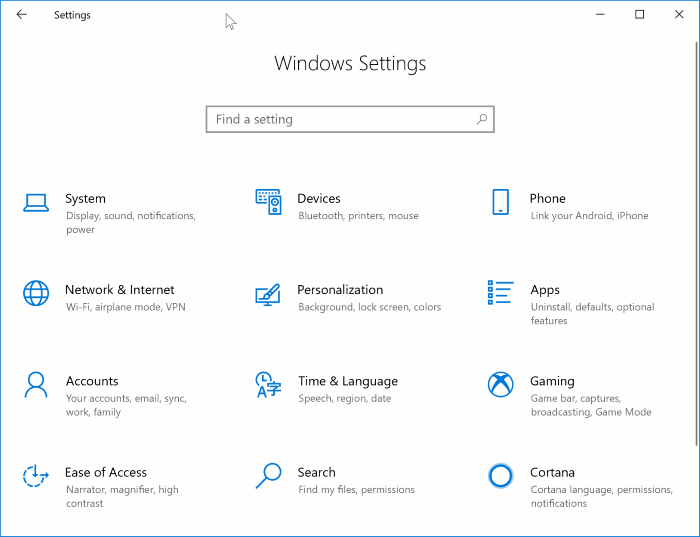Click the Time & Language icon
This screenshot has height=537, width=700.
(x=268, y=384)
